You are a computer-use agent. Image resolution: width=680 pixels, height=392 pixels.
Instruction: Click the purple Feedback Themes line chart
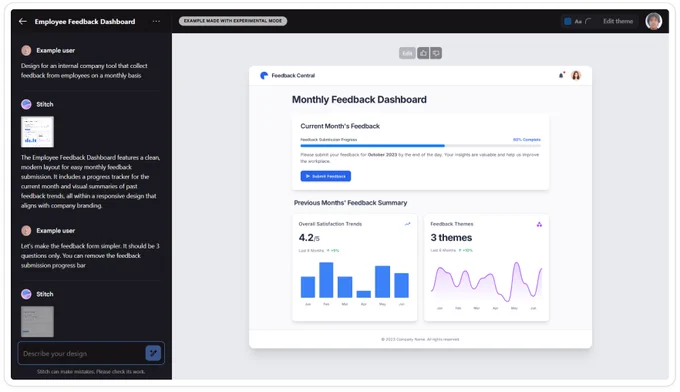(x=486, y=282)
